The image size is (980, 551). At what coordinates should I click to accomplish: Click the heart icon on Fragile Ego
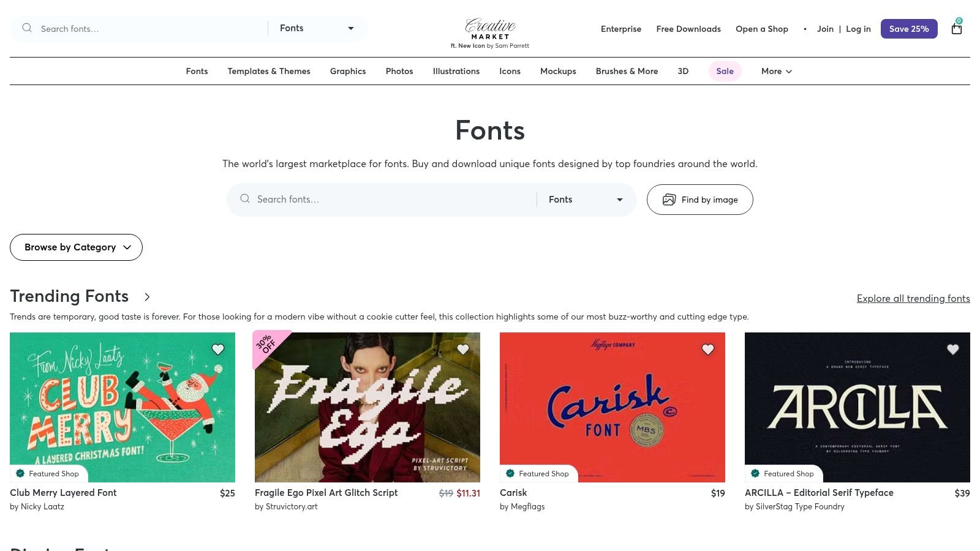pyautogui.click(x=463, y=349)
